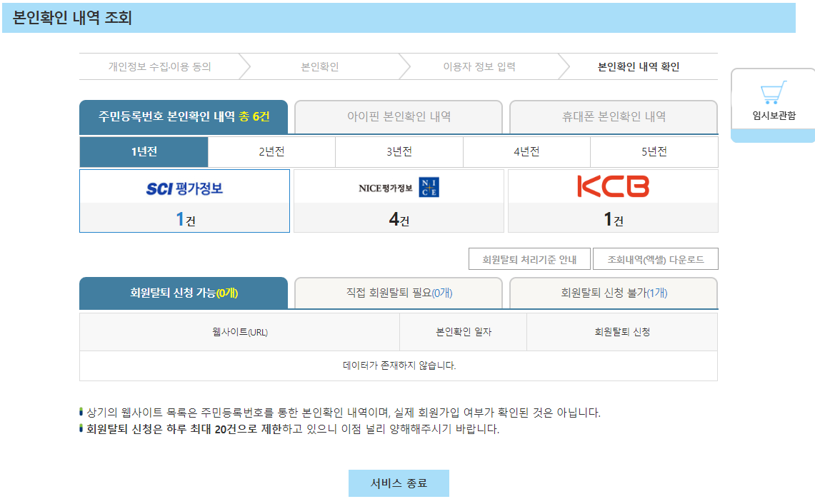The height and width of the screenshot is (504, 815).
Task: Click the 본인확인 step label
Action: (320, 66)
